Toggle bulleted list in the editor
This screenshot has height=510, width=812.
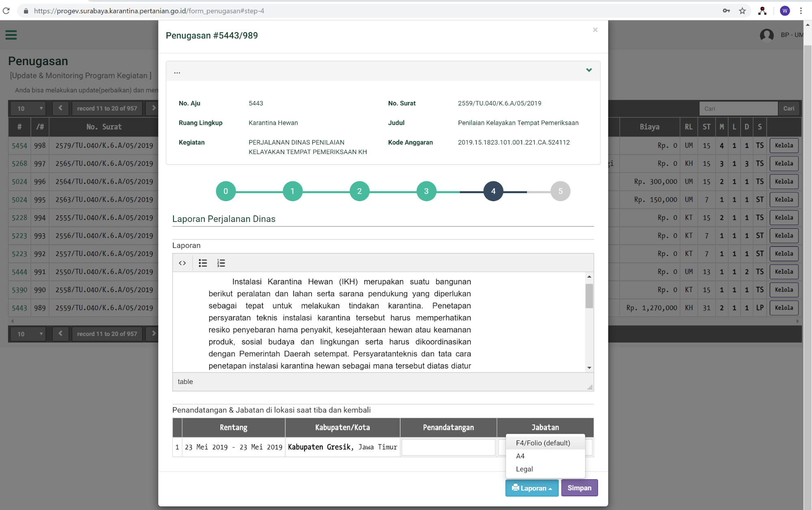(203, 263)
